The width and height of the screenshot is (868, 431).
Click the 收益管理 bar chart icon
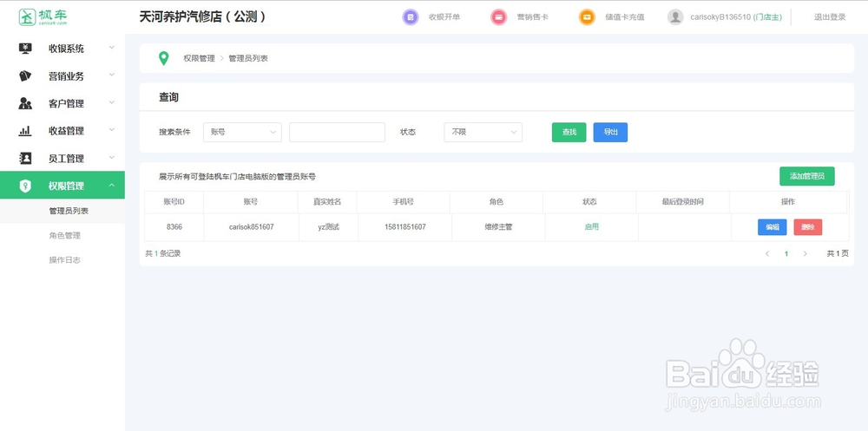click(x=25, y=131)
